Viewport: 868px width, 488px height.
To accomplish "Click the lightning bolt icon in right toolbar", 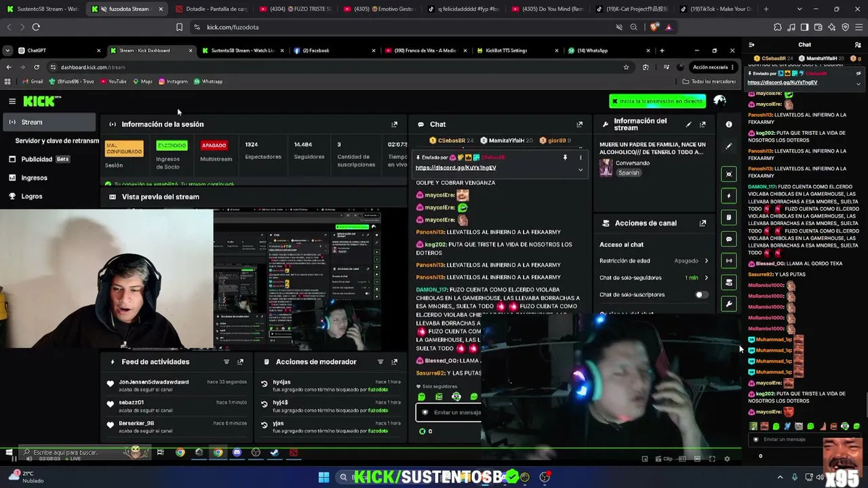I will (x=729, y=196).
